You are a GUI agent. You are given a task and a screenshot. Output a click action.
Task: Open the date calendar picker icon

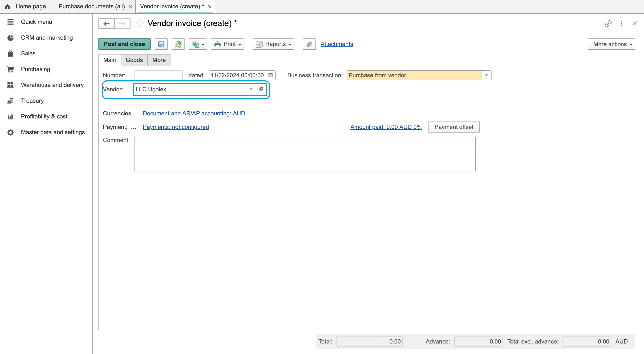[270, 75]
